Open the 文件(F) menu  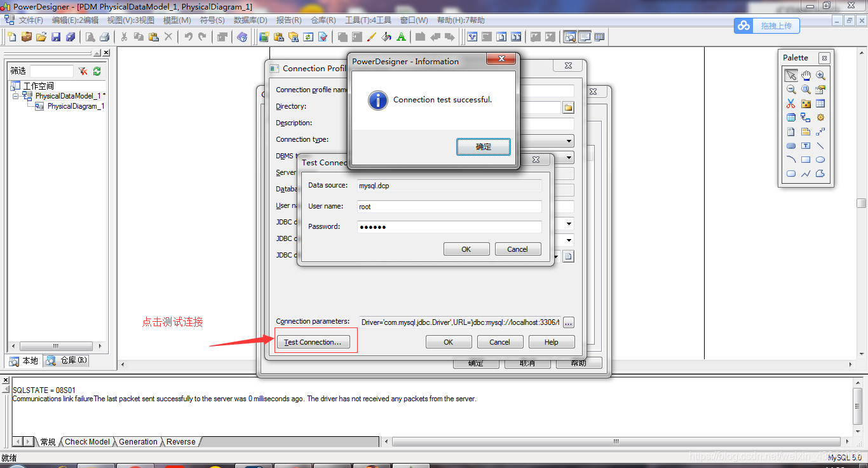(x=31, y=20)
